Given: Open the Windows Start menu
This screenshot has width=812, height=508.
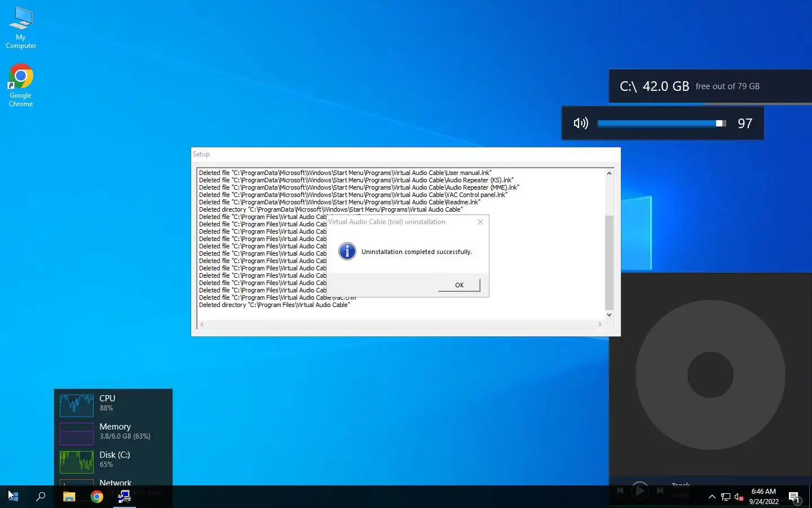Looking at the screenshot, I should coord(14,497).
